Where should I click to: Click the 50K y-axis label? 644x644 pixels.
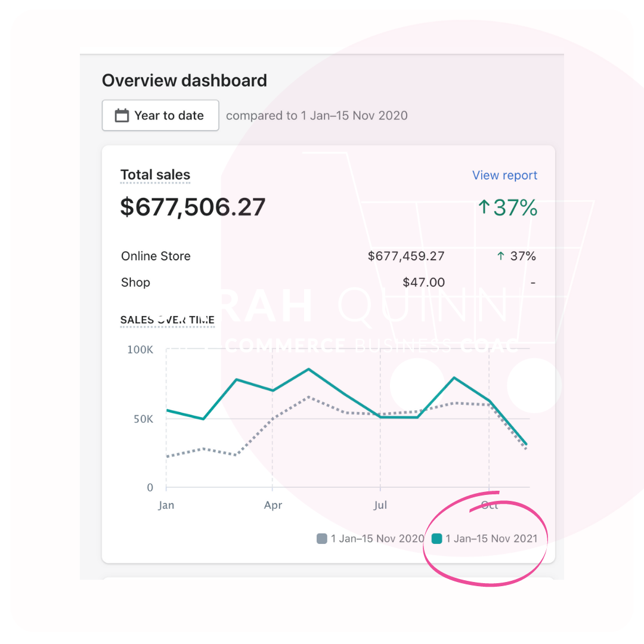(x=143, y=419)
